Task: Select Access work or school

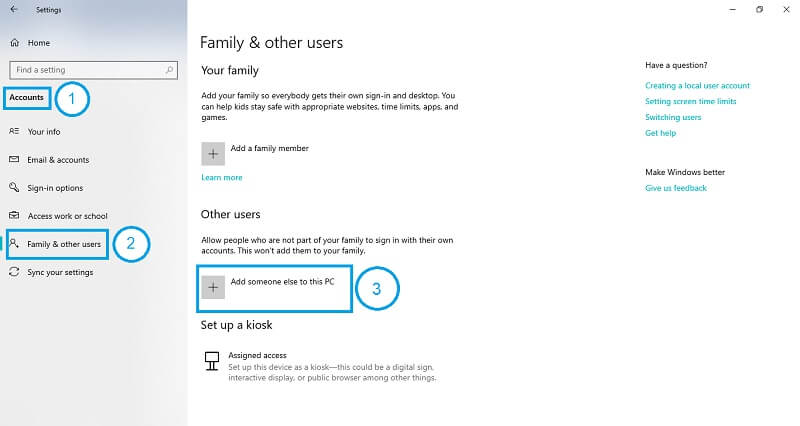Action: tap(67, 216)
